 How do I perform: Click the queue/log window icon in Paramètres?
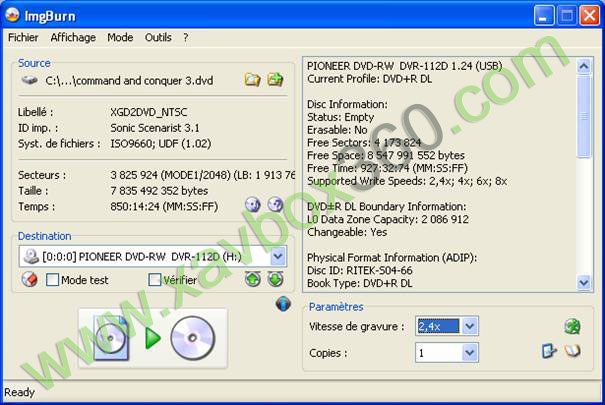click(x=549, y=351)
